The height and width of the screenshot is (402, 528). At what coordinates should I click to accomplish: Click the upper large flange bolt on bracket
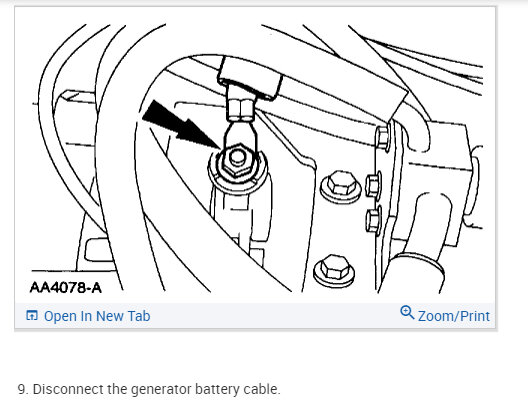click(340, 187)
